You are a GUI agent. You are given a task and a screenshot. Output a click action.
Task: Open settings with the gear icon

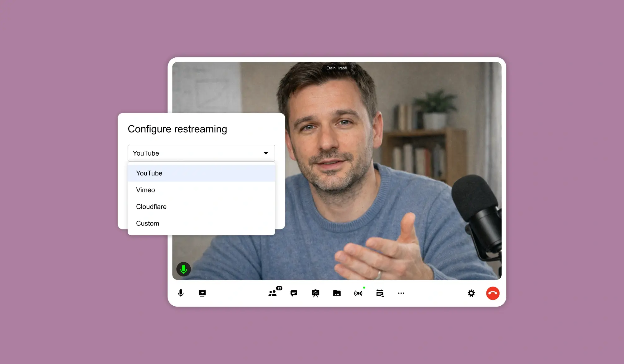point(471,293)
